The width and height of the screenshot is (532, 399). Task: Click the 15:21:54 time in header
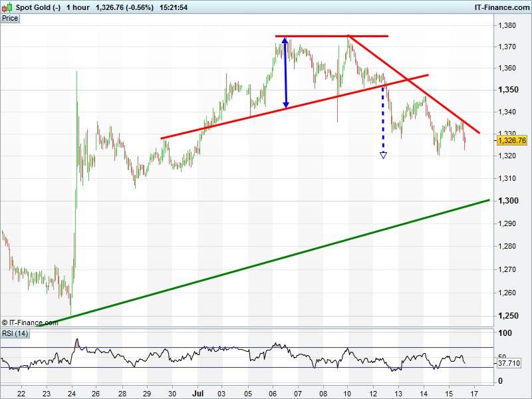point(174,7)
